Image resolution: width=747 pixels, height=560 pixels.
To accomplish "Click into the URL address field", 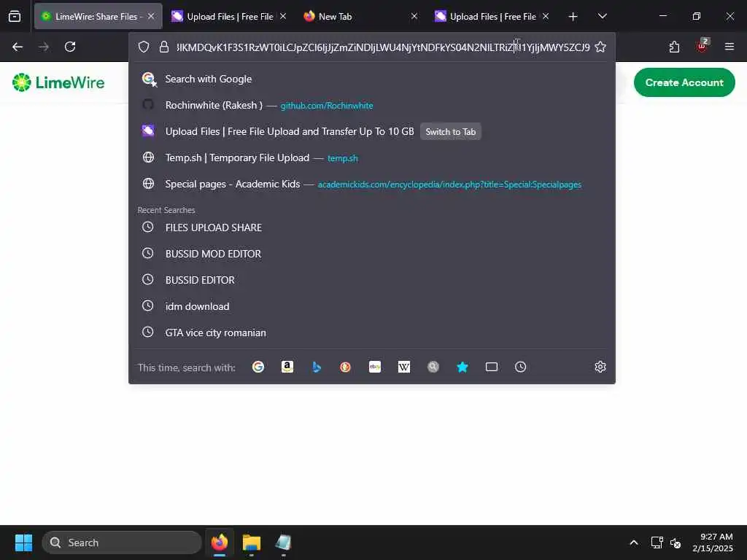I will pos(382,47).
